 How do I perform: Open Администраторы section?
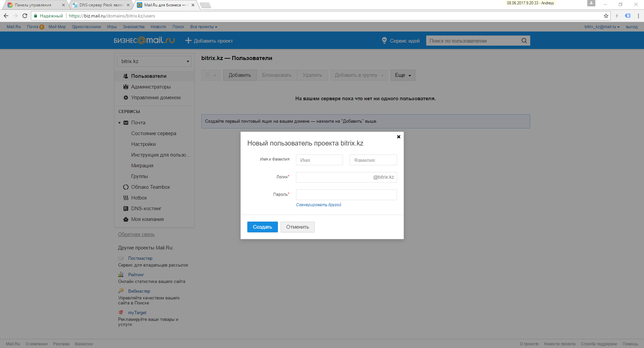[x=151, y=87]
